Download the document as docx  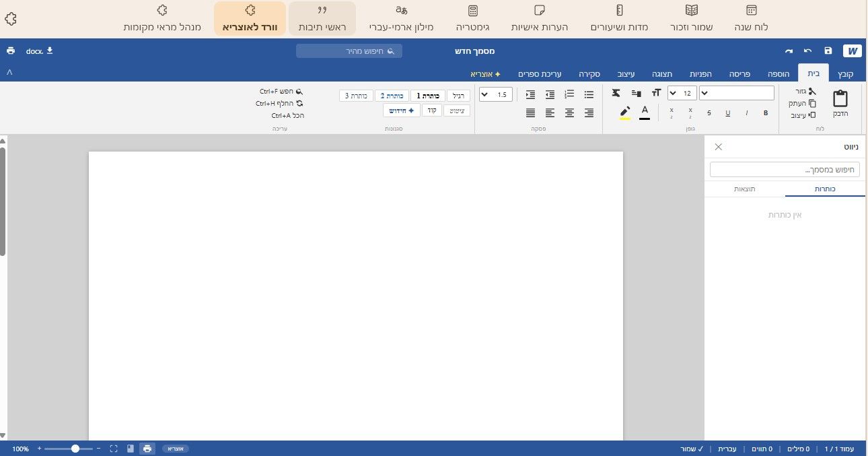[x=40, y=51]
